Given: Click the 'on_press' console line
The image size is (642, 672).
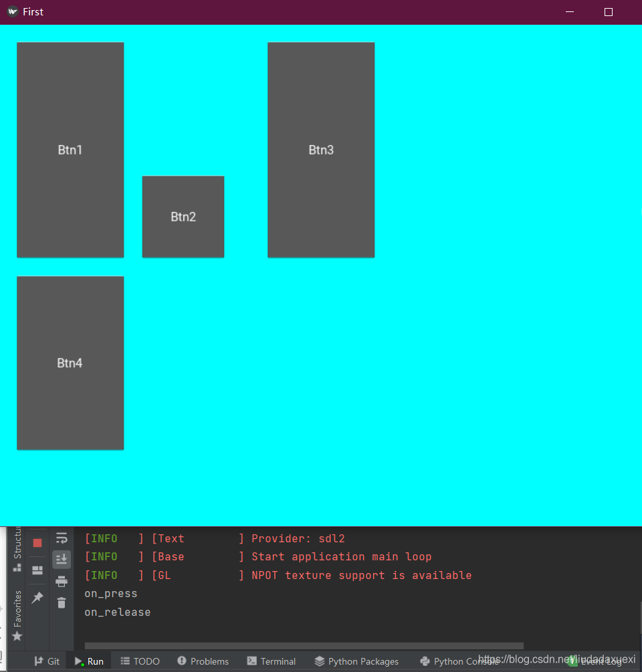Looking at the screenshot, I should 111,594.
